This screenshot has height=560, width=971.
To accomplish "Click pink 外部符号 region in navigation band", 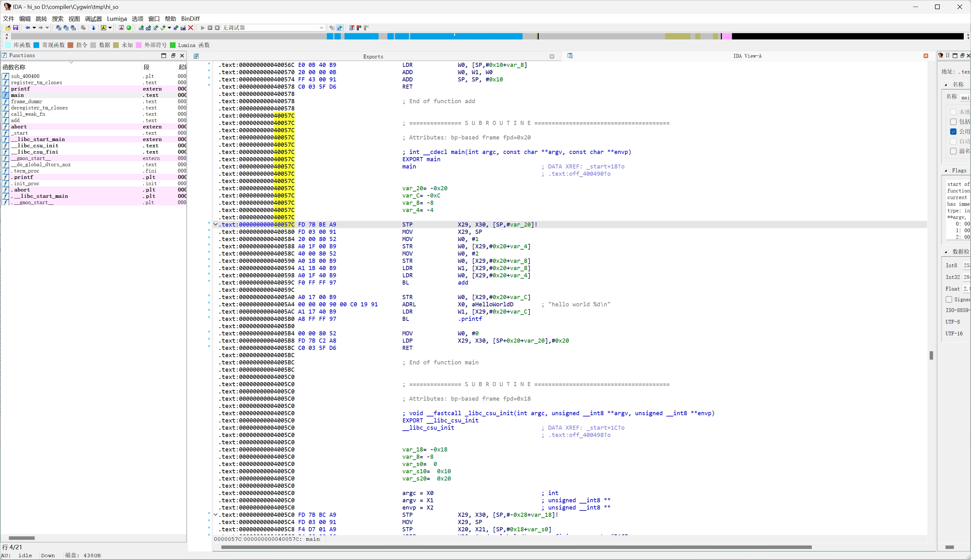I will (x=727, y=36).
